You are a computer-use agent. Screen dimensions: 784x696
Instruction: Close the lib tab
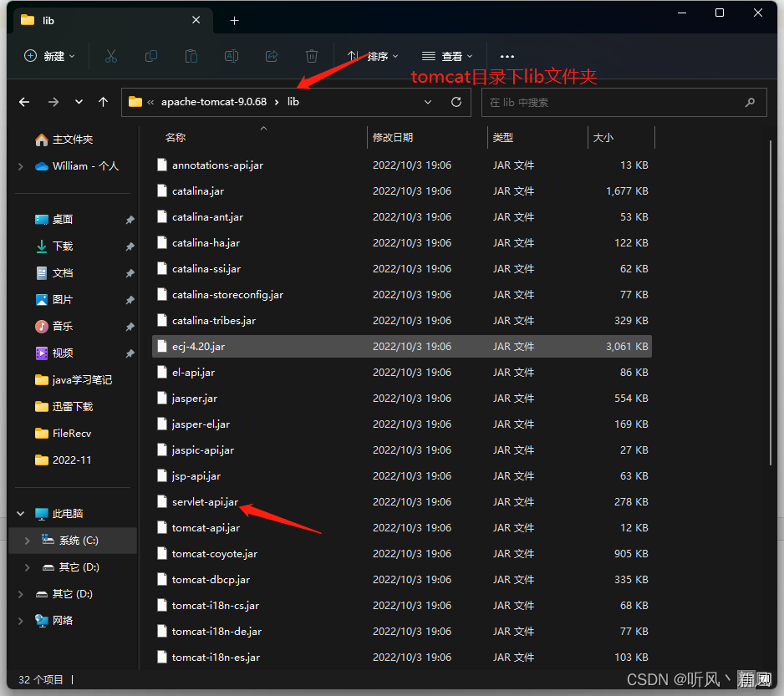coord(196,20)
